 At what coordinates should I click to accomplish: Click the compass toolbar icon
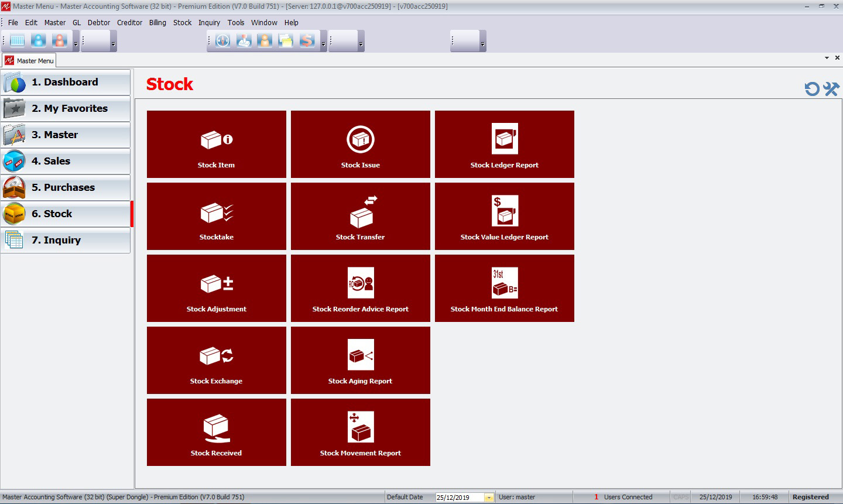222,41
